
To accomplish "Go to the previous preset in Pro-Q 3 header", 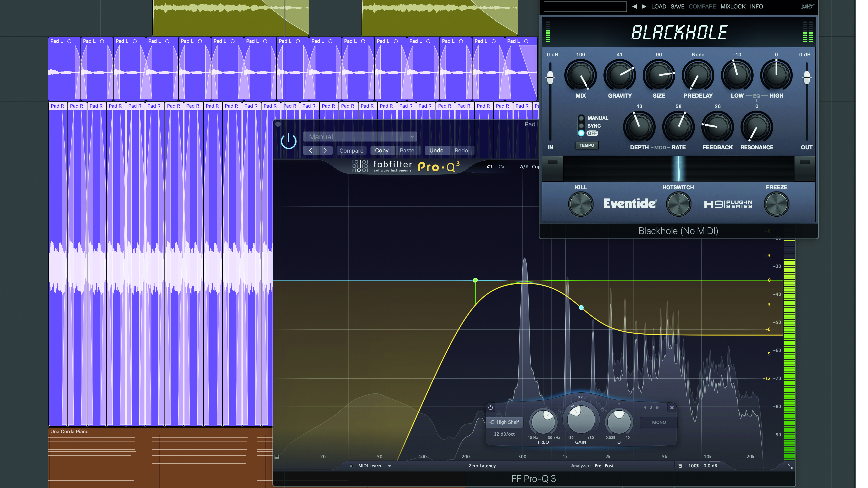I will 310,151.
